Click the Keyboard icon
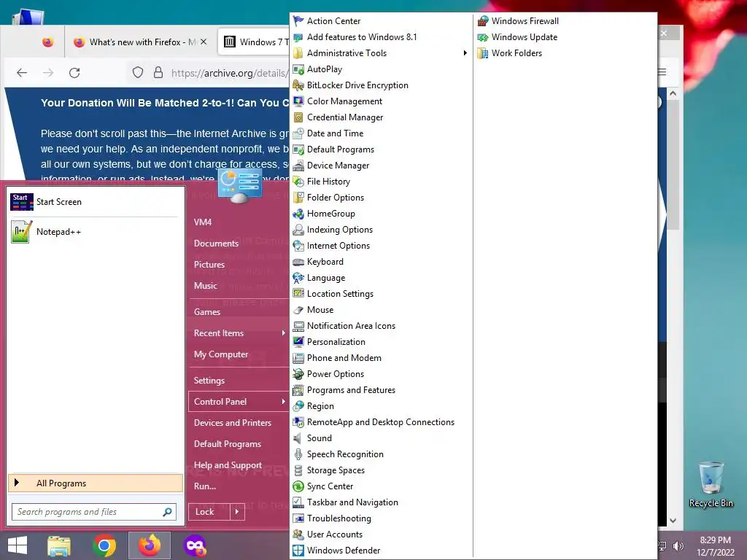The image size is (747, 560). (298, 262)
